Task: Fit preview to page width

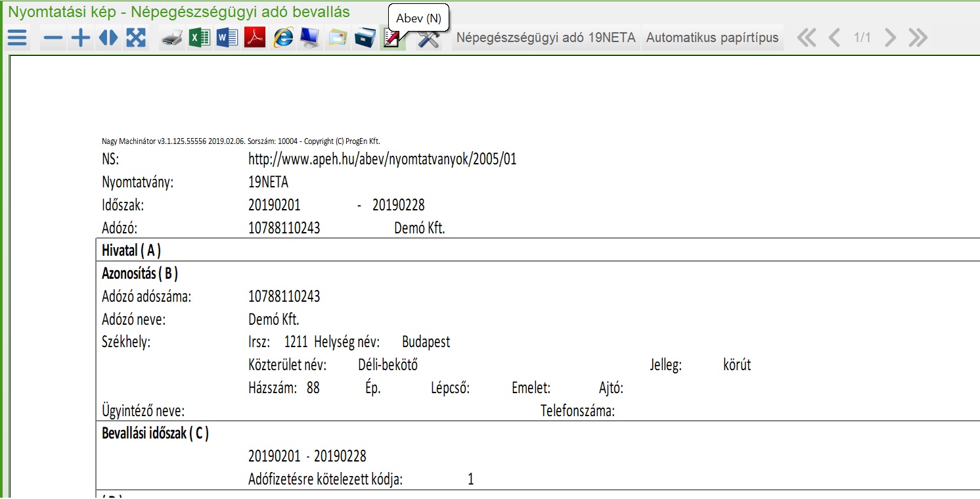Action: (x=108, y=38)
